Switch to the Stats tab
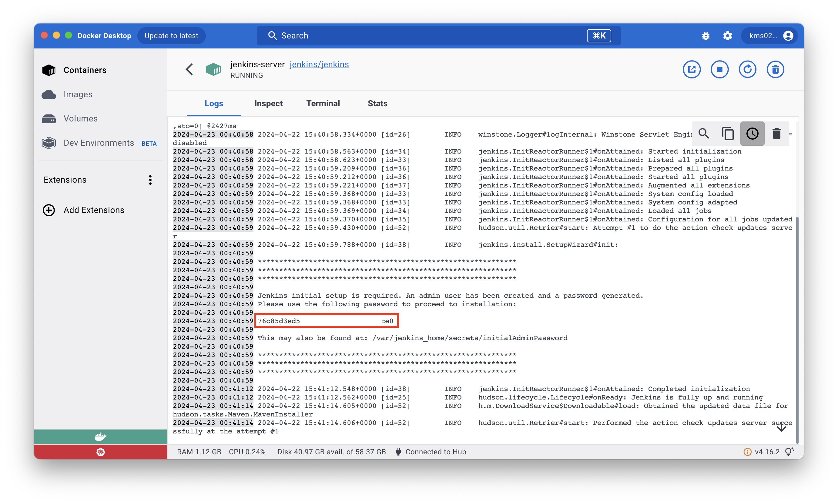This screenshot has height=504, width=838. click(377, 104)
